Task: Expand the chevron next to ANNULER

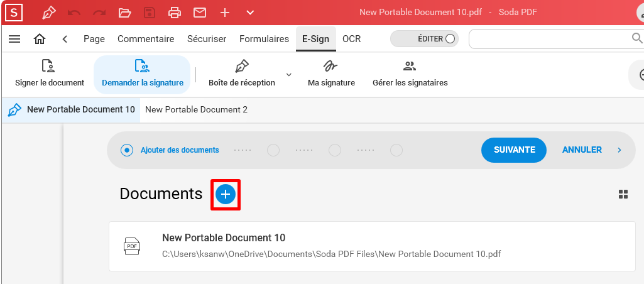Action: pyautogui.click(x=619, y=150)
